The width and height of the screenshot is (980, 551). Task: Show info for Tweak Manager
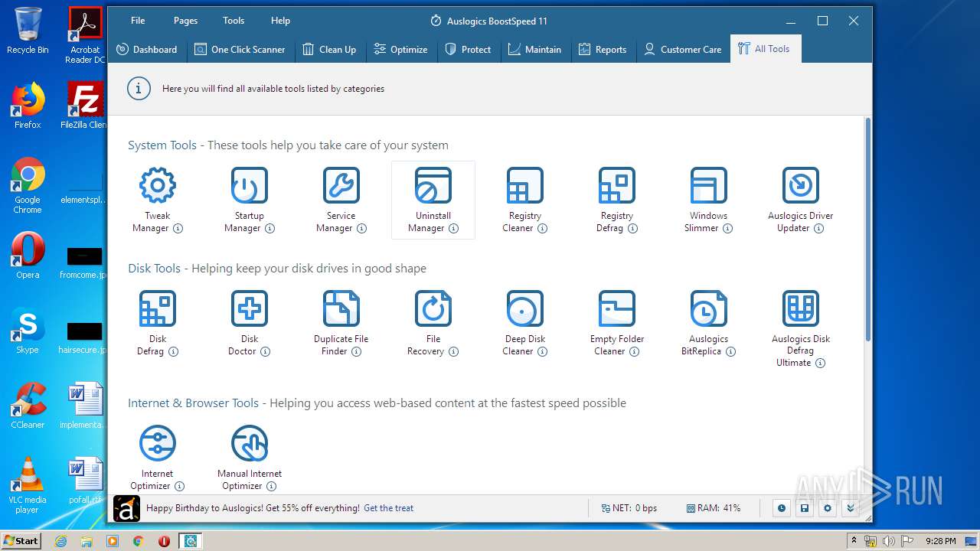178,228
